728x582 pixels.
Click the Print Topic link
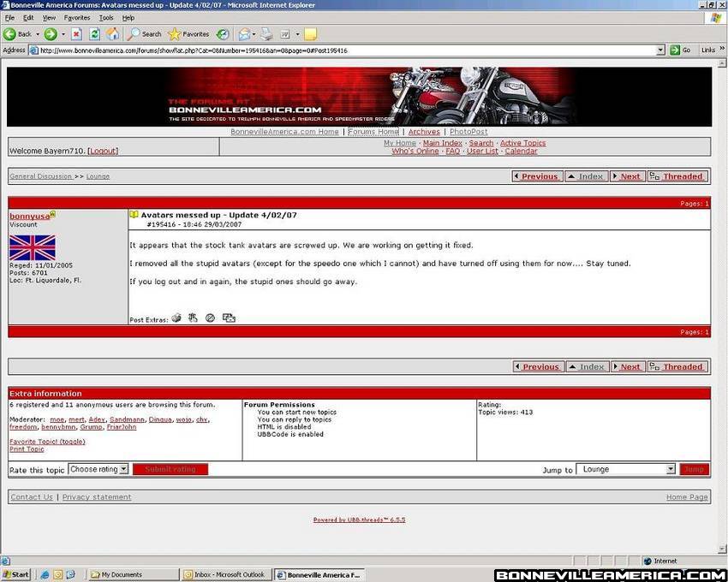click(x=27, y=448)
